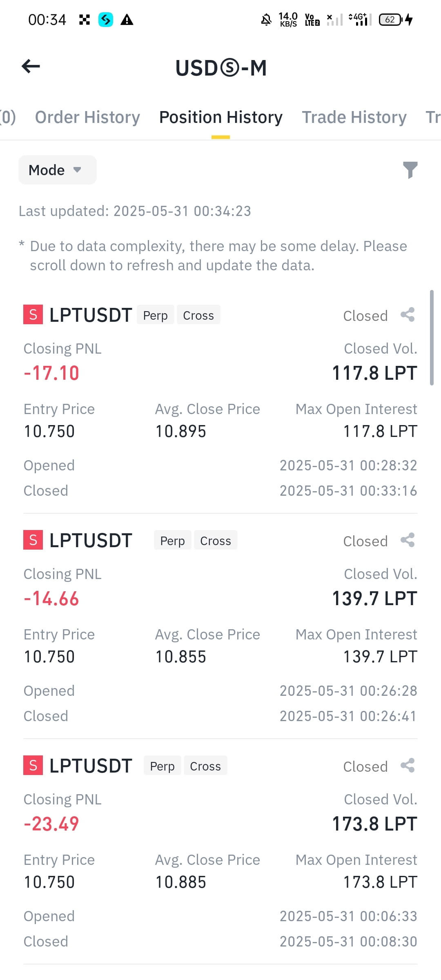Viewport: 441px width, 980px height.
Task: Expand the Mode dropdown
Action: pos(58,170)
